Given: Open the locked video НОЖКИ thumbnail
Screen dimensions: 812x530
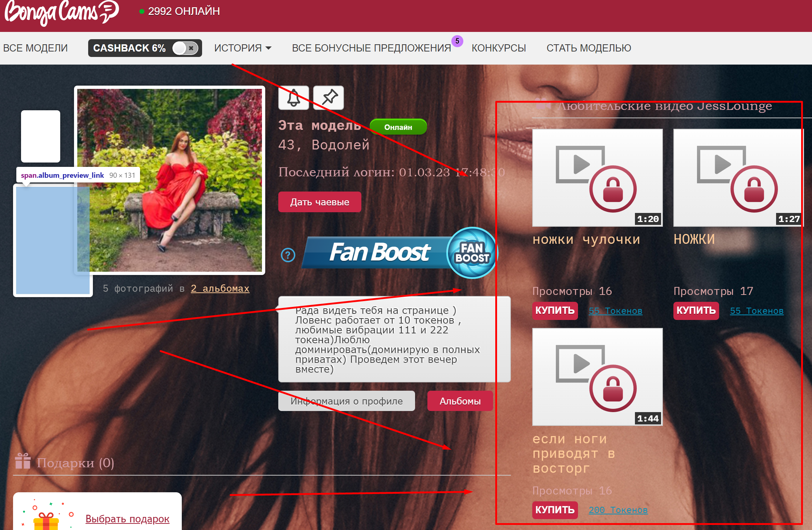Looking at the screenshot, I should 738,178.
